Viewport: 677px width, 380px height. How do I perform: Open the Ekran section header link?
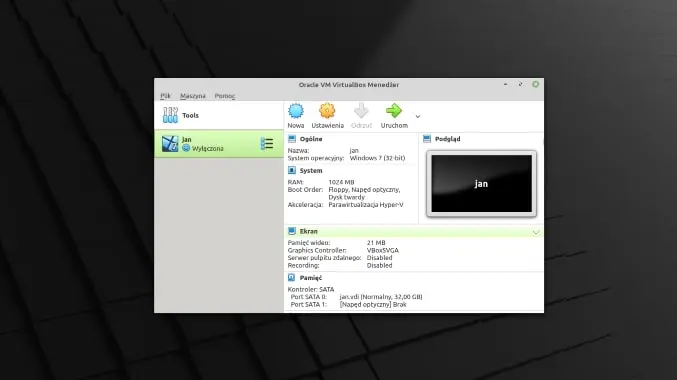pyautogui.click(x=308, y=231)
